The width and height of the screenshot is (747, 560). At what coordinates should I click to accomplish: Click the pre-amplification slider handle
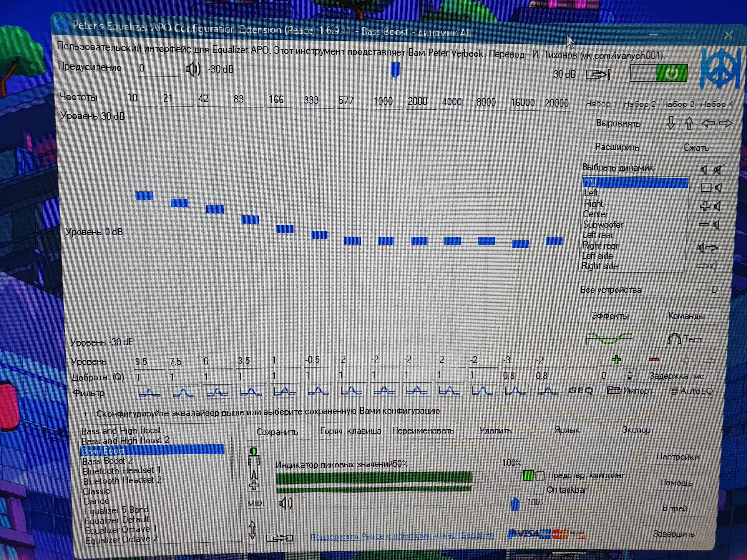click(395, 70)
